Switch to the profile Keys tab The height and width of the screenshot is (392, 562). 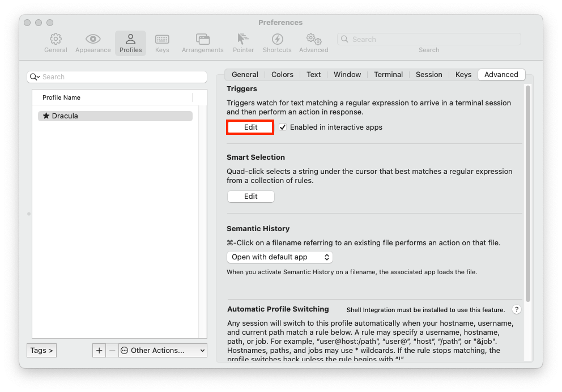coord(463,75)
